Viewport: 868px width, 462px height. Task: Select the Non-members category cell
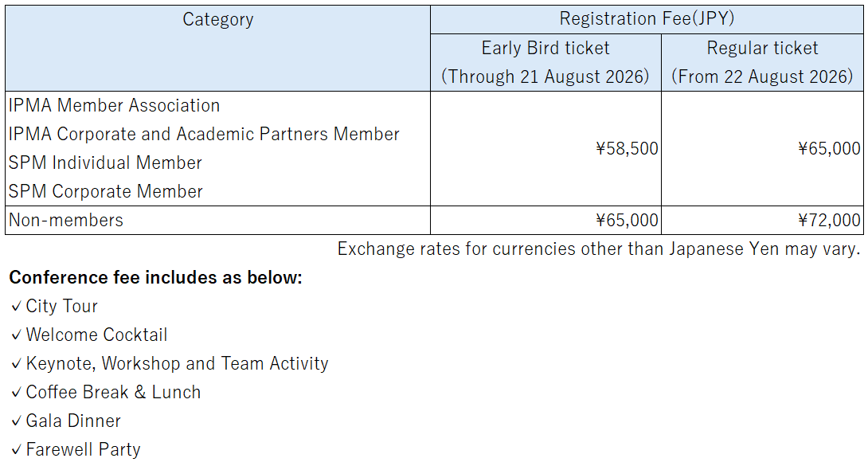[217, 221]
